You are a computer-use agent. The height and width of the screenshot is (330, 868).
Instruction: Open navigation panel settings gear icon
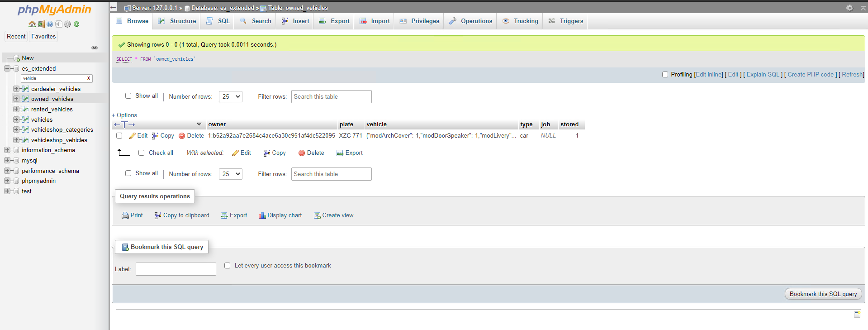pyautogui.click(x=67, y=24)
